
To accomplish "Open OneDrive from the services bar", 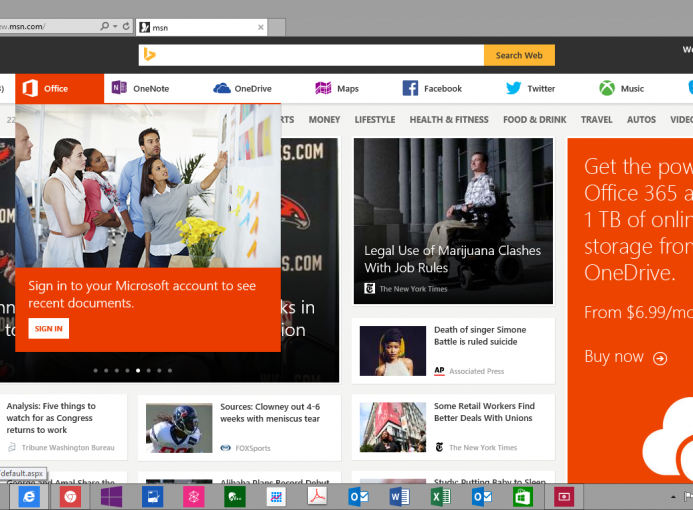I will coord(242,88).
